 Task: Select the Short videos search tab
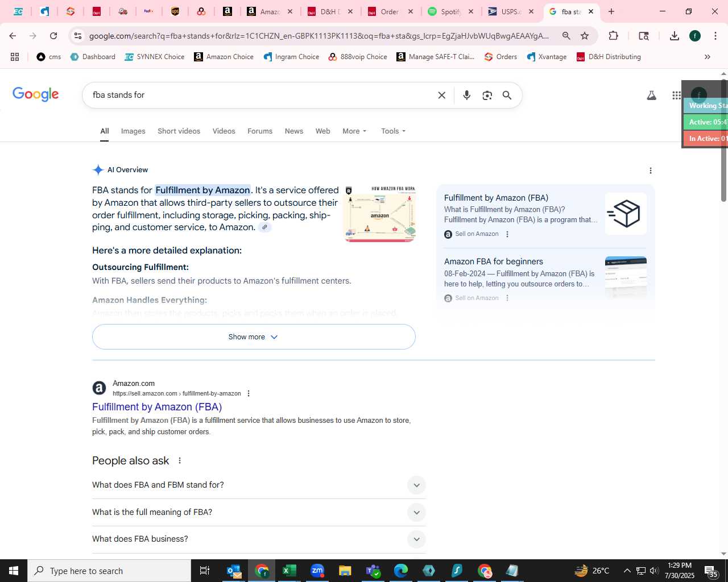coord(179,131)
